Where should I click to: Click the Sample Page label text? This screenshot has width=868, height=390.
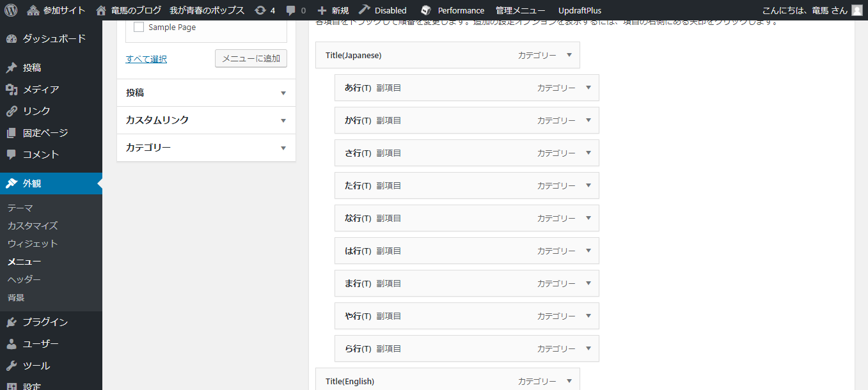point(172,27)
